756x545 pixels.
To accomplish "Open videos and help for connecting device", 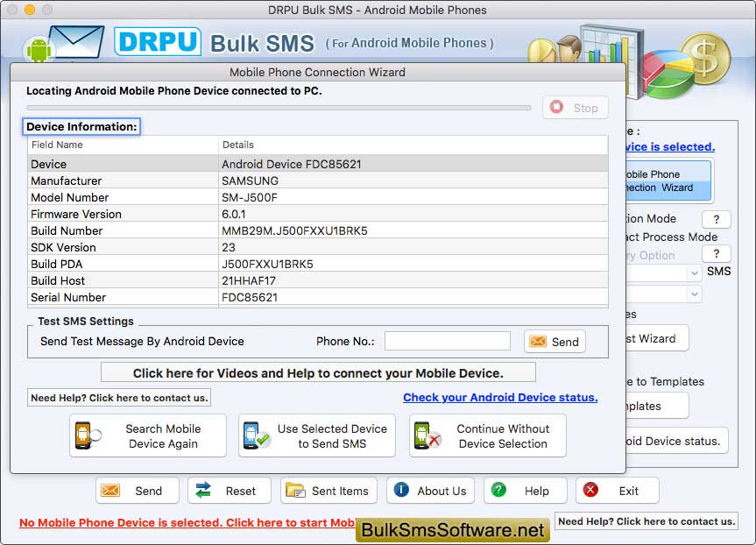I will pos(318,372).
